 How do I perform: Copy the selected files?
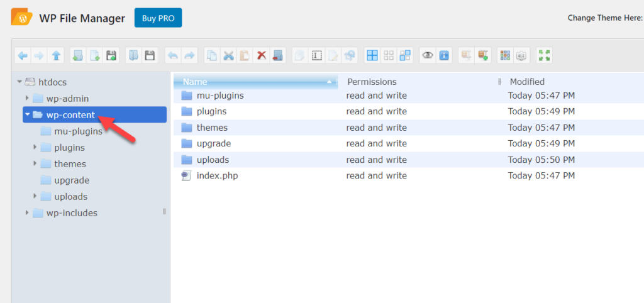pyautogui.click(x=212, y=55)
